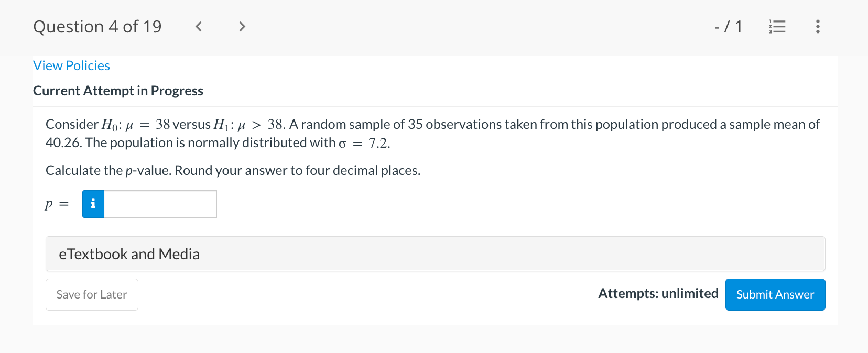This screenshot has width=868, height=353.
Task: Click the 'Calculate the p-value' instruction text
Action: tap(233, 171)
